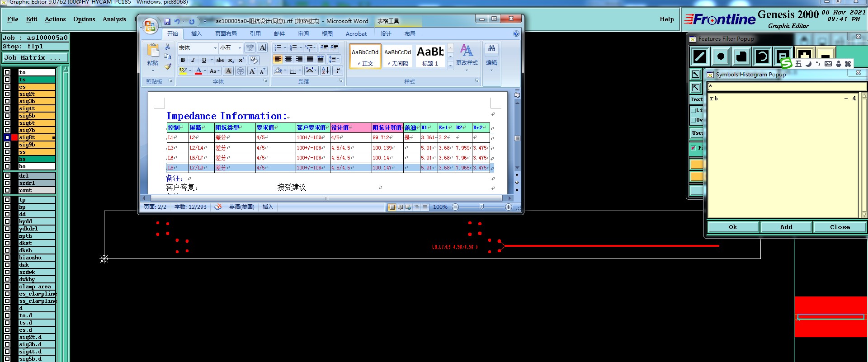Open the Actions menu in Graphic Editor

(55, 19)
